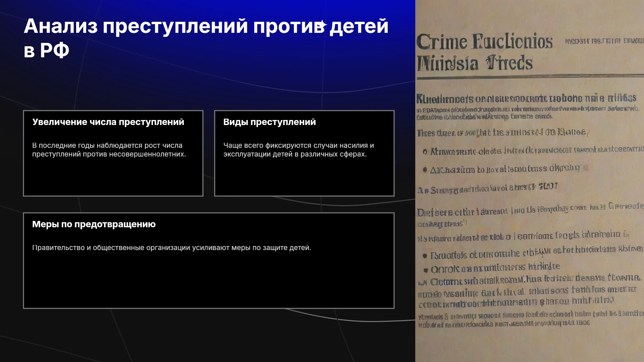Click the newspaper's small-print bottom paragraph
Image resolution: width=644 pixels, height=362 pixels.
[530, 319]
